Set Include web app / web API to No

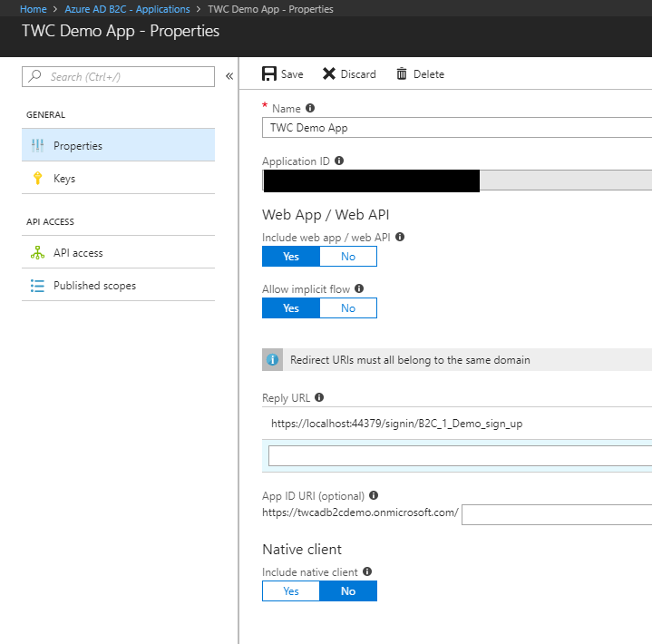click(348, 257)
